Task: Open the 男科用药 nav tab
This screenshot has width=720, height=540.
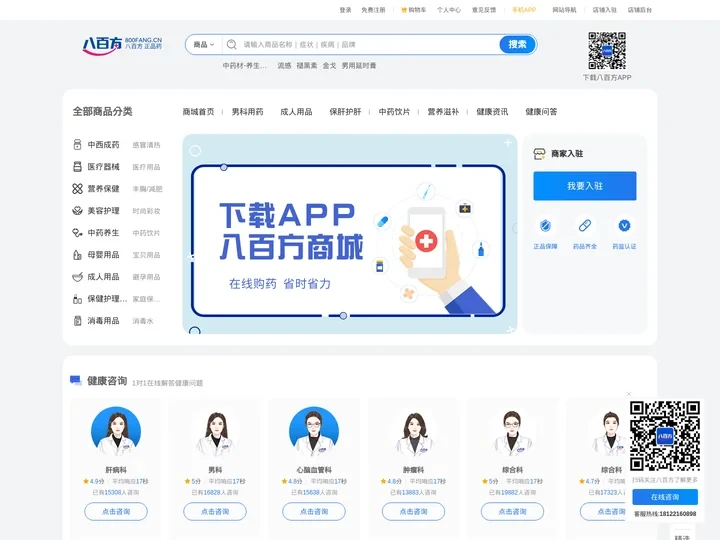Action: click(248, 112)
